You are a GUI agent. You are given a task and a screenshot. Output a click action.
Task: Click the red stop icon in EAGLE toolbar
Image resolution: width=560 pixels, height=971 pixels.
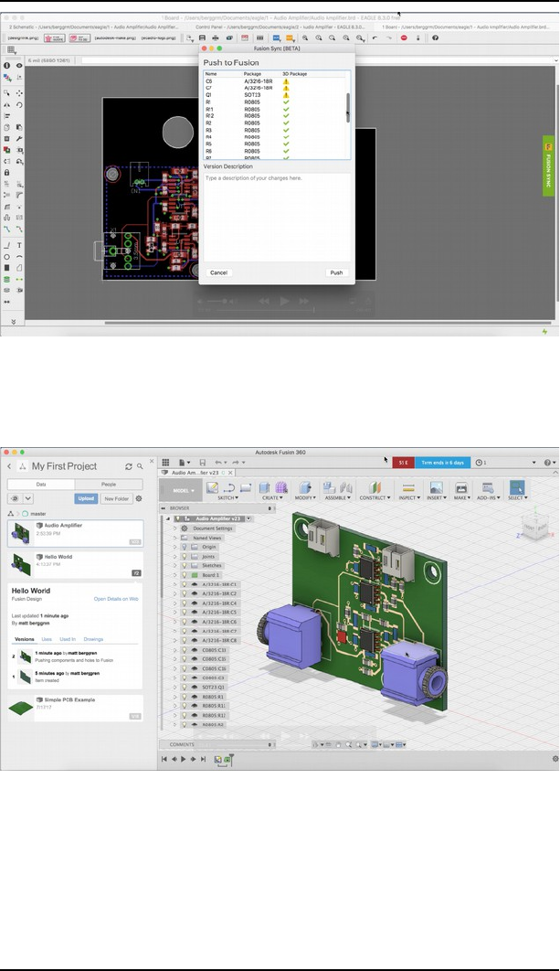click(404, 37)
